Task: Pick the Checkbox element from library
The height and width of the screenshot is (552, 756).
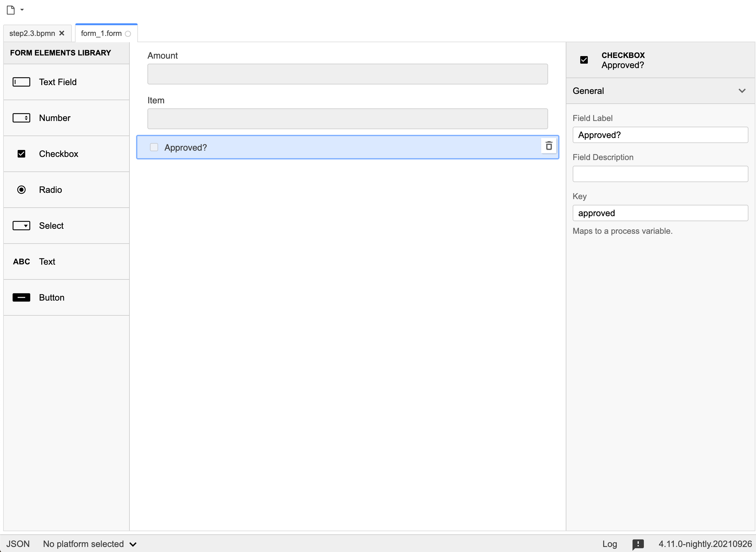Action: (21, 154)
